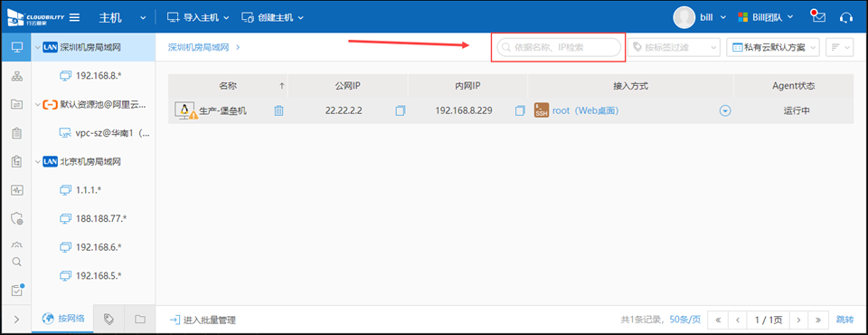Open the 按标签过滤 filter dropdown
Screen dimensions: 868x335
pyautogui.click(x=673, y=47)
